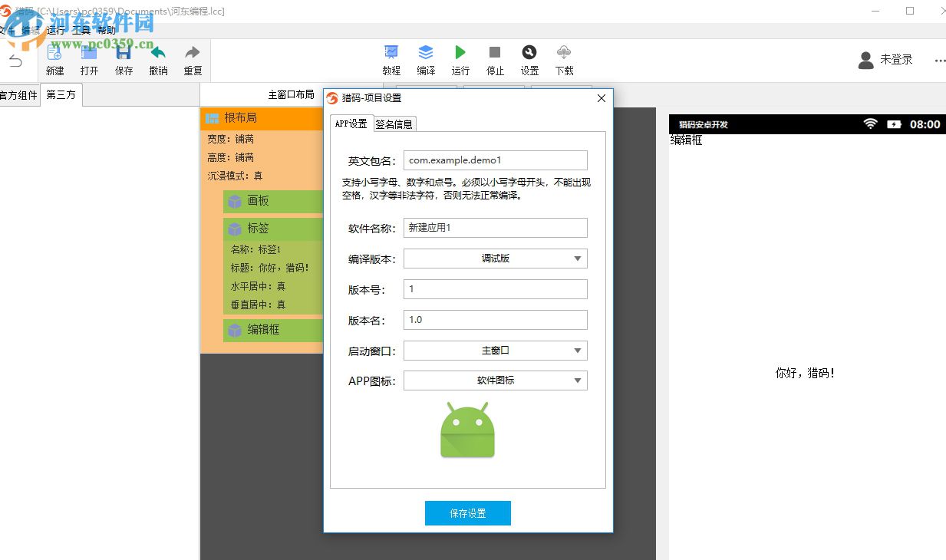946x560 pixels.
Task: Click the 保存 (Save) floppy disk icon
Action: pos(124,53)
